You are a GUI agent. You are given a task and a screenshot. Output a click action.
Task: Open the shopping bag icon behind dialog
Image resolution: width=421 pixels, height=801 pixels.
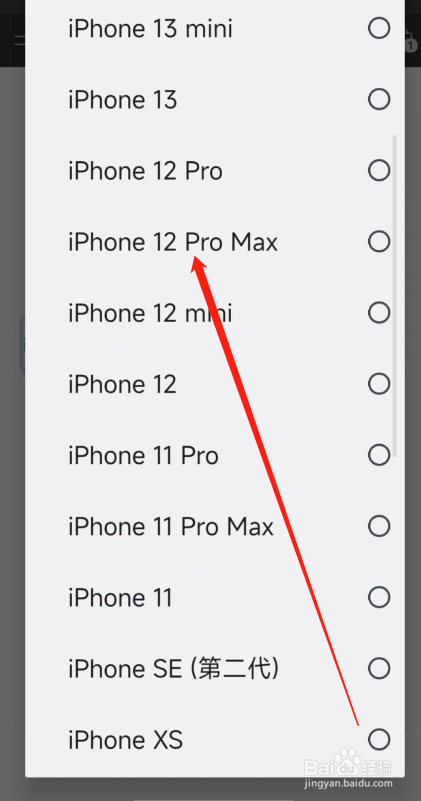coord(410,41)
